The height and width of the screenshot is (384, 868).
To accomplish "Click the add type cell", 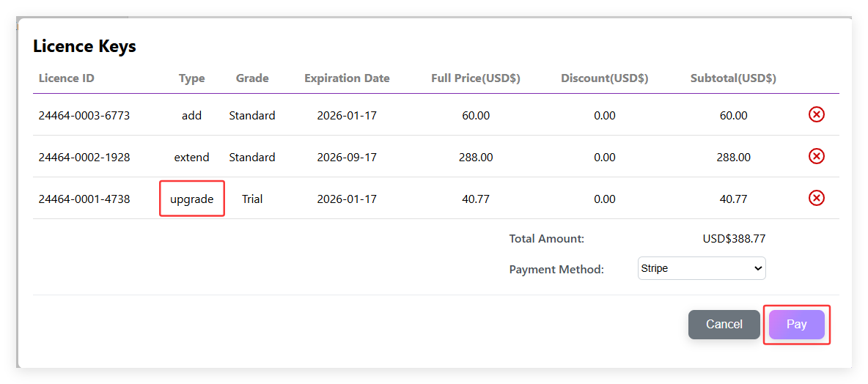I will click(x=191, y=115).
